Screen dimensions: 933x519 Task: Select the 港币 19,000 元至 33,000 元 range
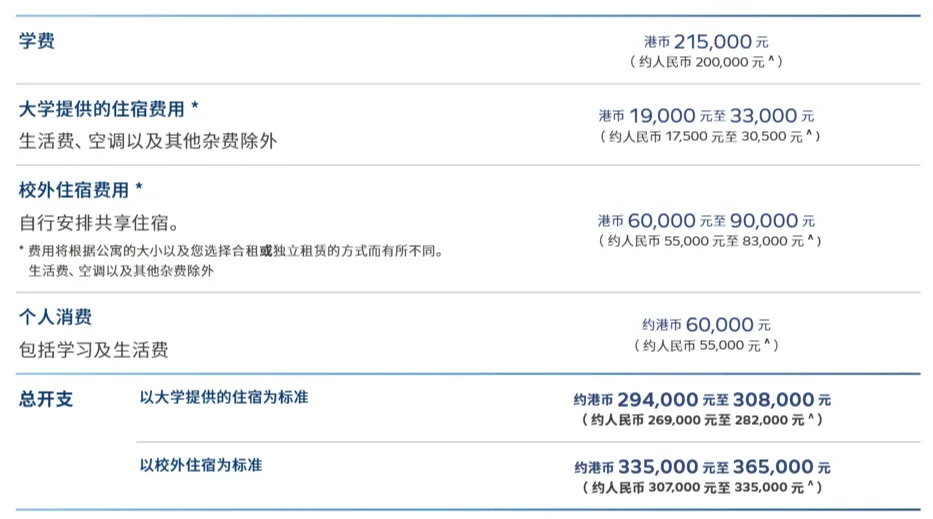click(x=706, y=116)
